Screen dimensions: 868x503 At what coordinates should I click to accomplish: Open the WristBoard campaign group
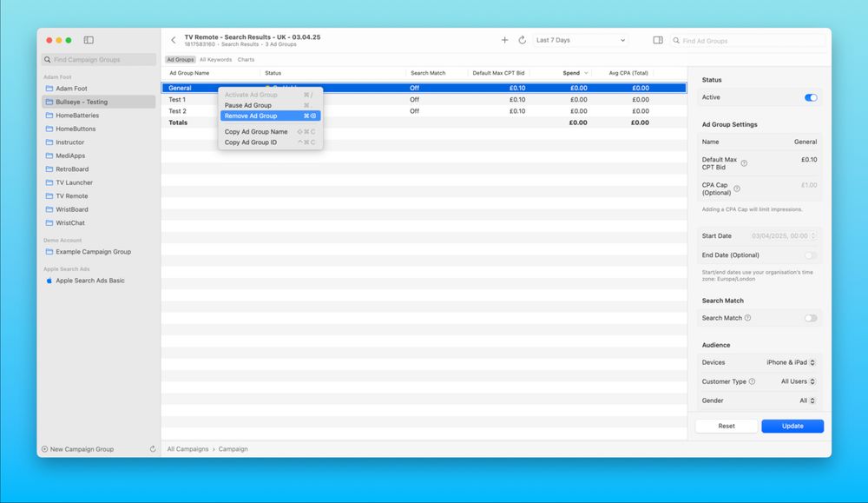point(99,209)
